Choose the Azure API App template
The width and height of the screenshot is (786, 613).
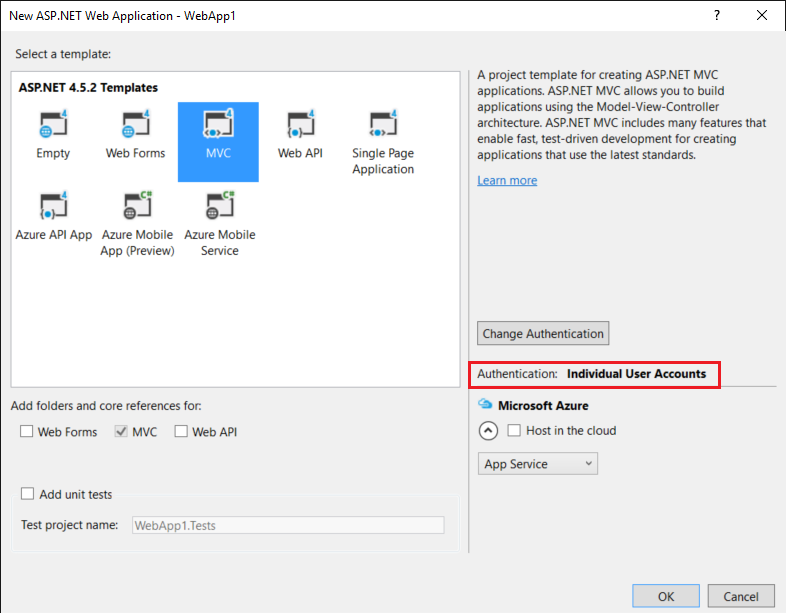coord(53,208)
